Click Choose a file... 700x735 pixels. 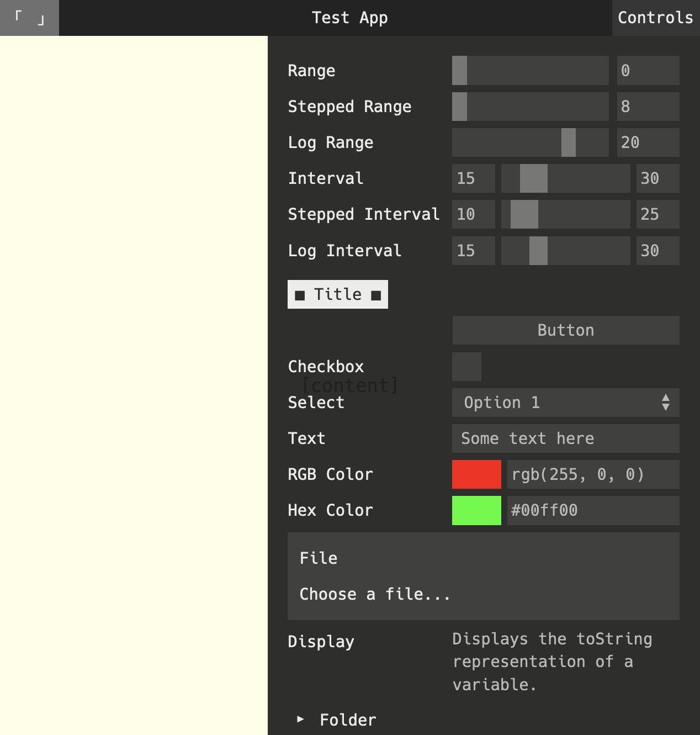[x=375, y=594]
